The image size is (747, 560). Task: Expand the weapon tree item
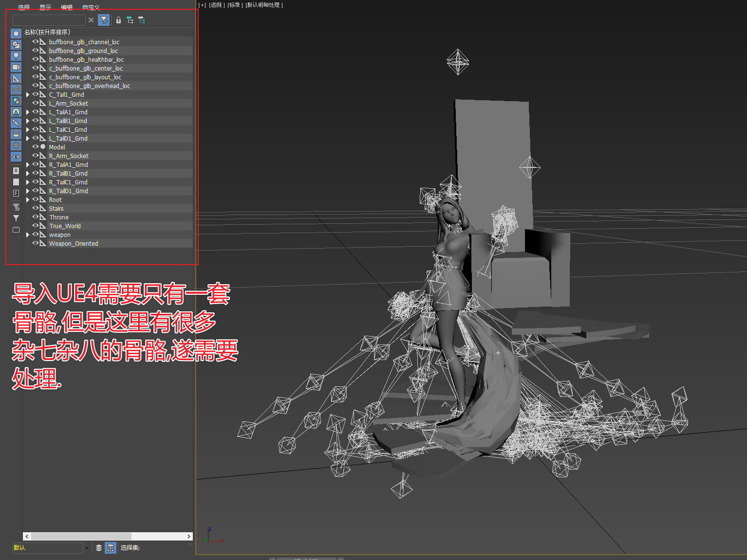[x=28, y=235]
